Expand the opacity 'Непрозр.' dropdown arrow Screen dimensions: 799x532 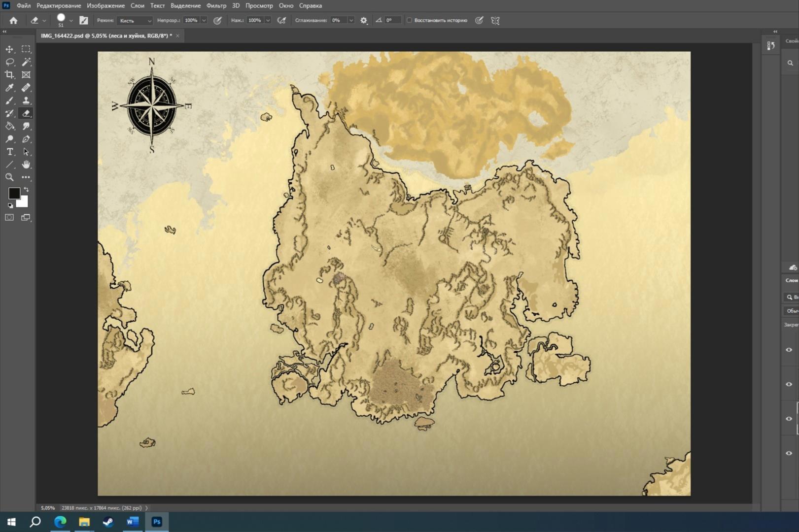[204, 21]
